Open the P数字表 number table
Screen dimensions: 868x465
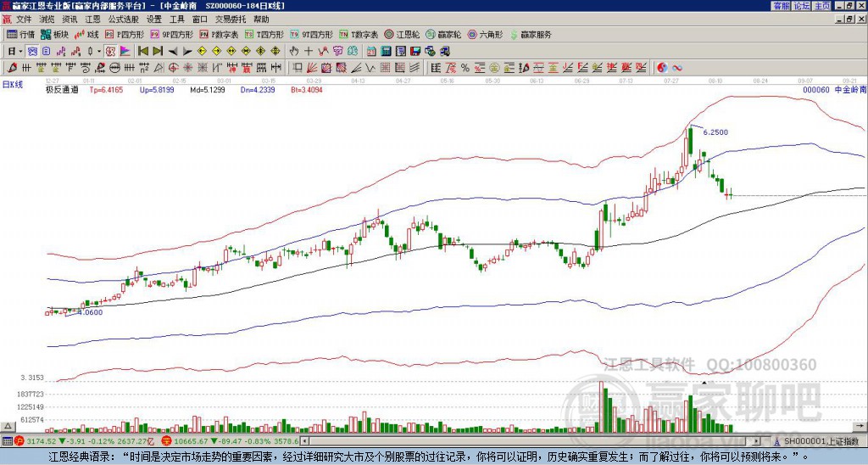coord(219,34)
